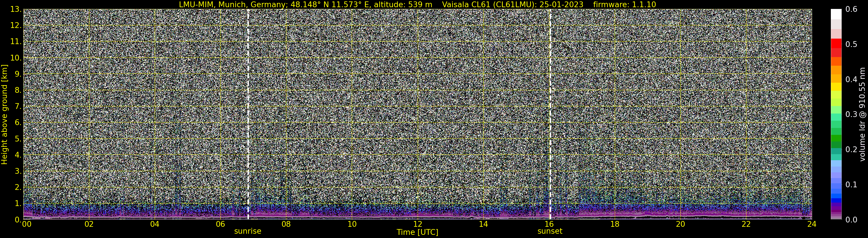Click the 02 UTC time tick label
Viewport: 868px width, 238px height.
click(x=89, y=224)
